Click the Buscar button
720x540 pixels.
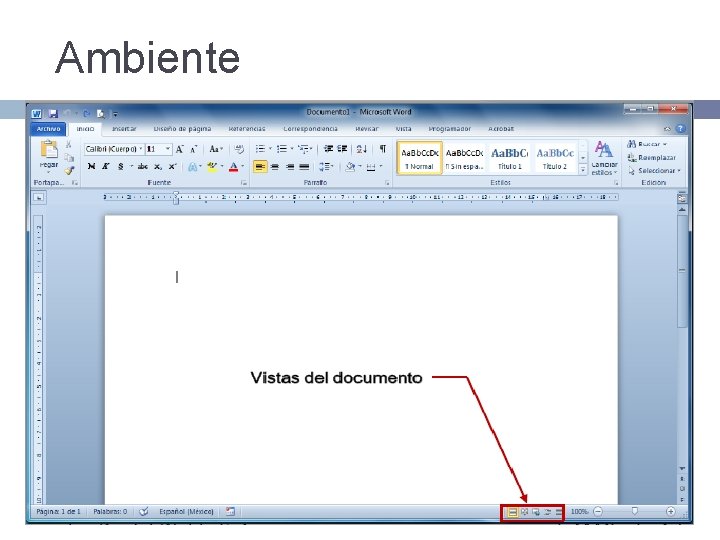pyautogui.click(x=647, y=144)
